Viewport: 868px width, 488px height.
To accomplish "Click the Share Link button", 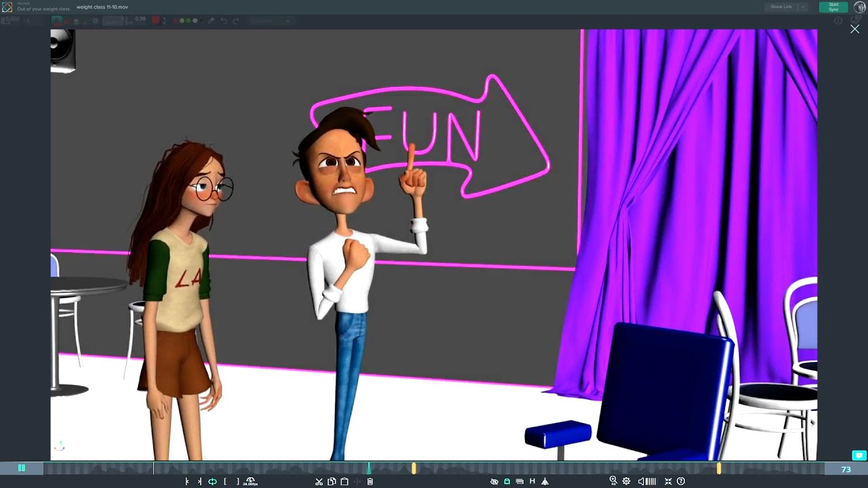I will (781, 7).
